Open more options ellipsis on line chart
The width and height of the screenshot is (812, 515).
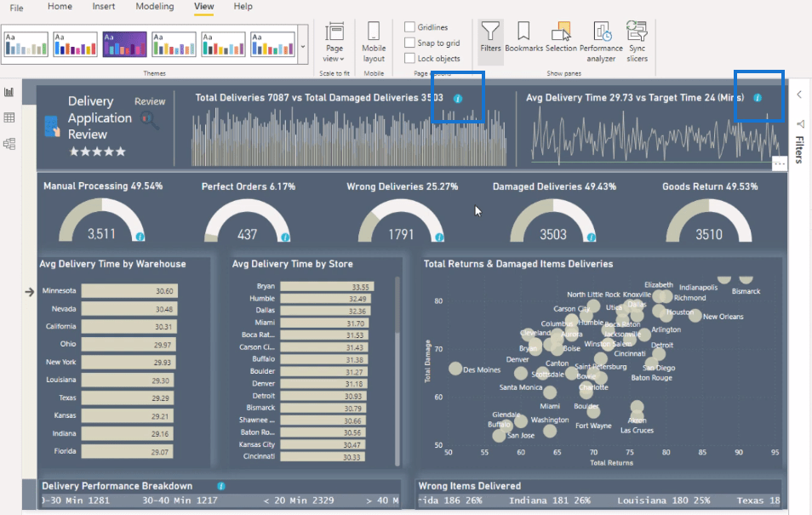[780, 163]
